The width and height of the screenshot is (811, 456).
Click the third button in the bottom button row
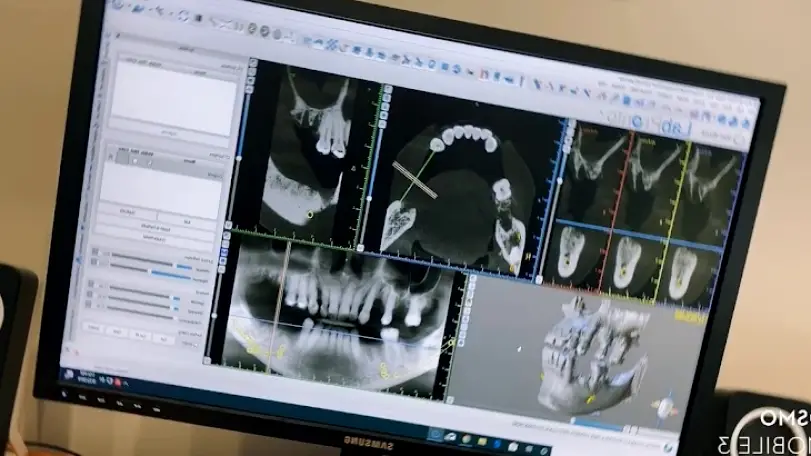tap(141, 336)
